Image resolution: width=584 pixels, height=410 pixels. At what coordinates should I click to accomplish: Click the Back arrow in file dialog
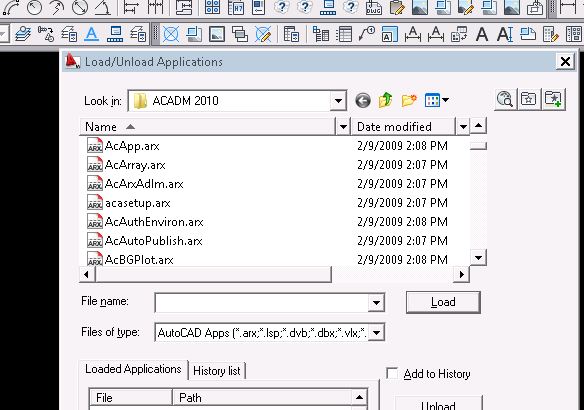pyautogui.click(x=363, y=100)
